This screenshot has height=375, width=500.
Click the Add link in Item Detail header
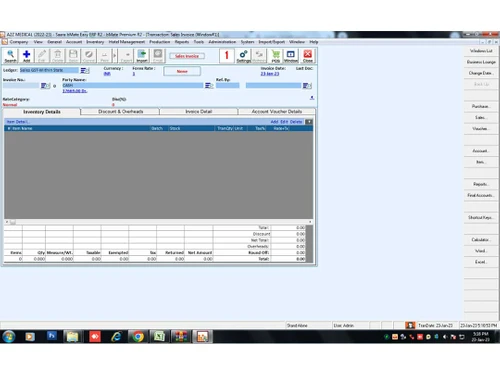pyautogui.click(x=274, y=122)
